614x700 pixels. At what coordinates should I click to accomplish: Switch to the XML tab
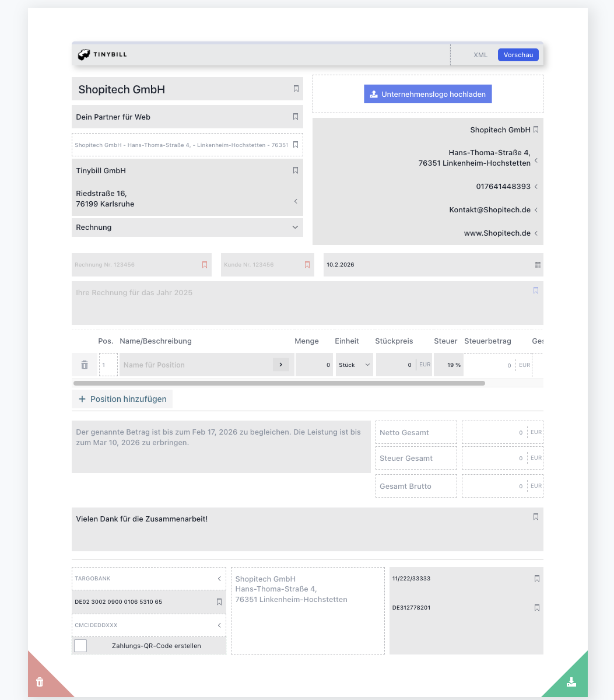480,54
